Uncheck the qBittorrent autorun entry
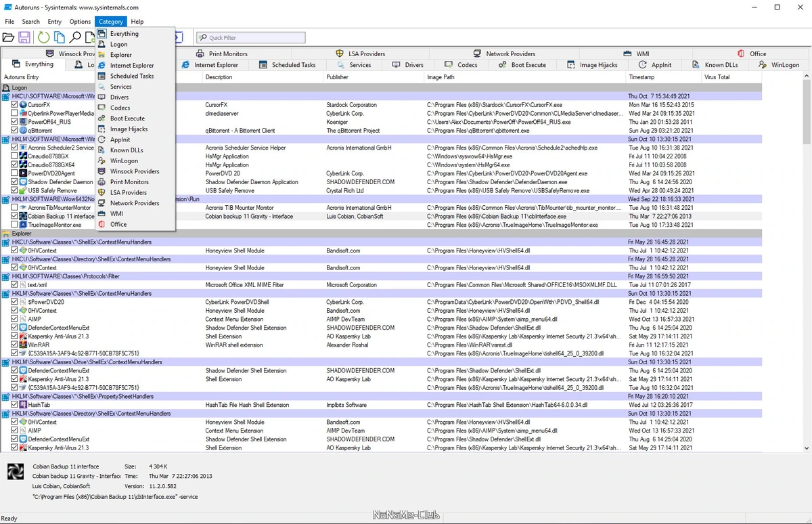 [15, 131]
